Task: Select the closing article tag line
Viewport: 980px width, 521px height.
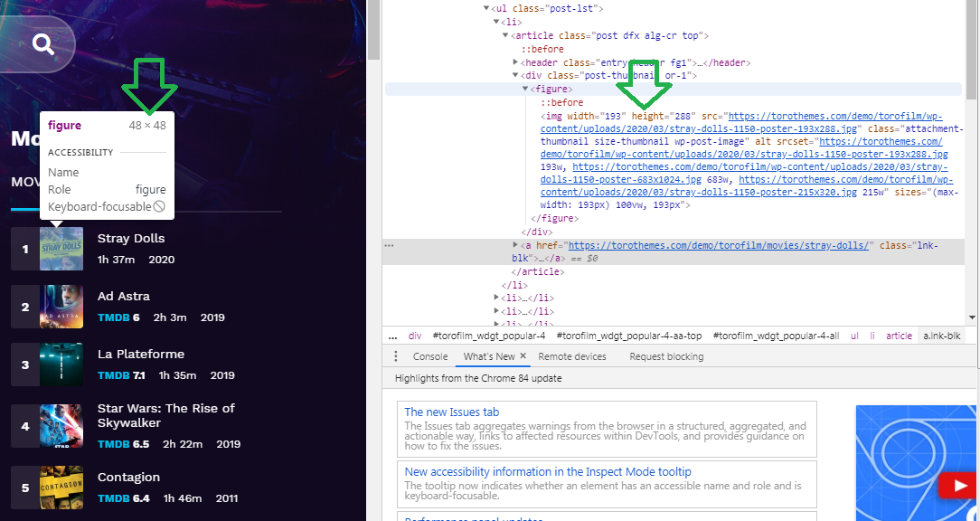Action: click(538, 272)
